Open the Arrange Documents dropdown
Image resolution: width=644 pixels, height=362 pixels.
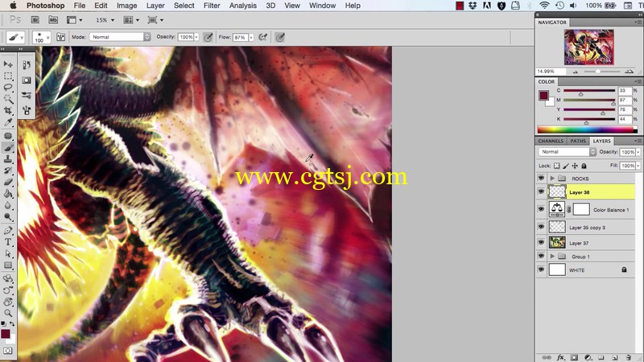click(x=131, y=19)
